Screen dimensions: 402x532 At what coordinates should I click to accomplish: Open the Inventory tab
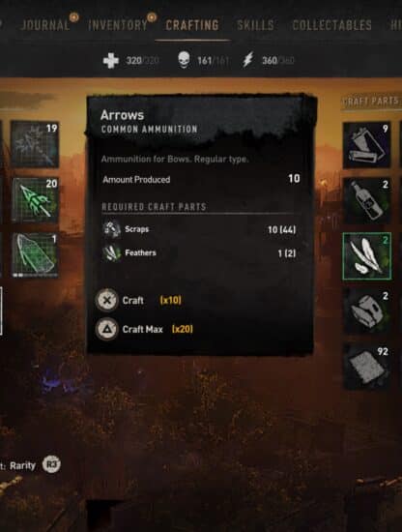click(x=118, y=25)
